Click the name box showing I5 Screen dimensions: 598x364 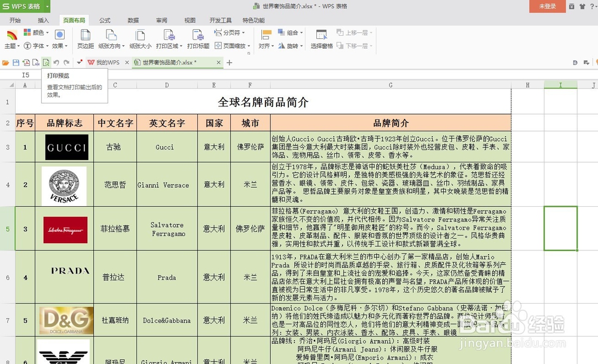coord(26,75)
